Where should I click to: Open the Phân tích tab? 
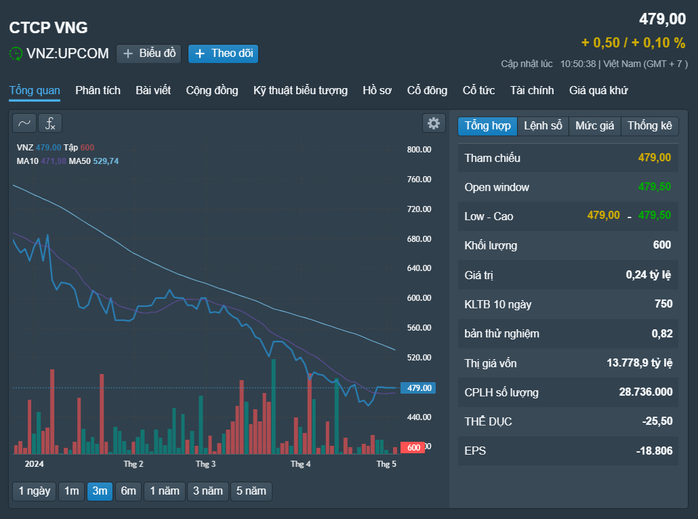click(x=98, y=90)
